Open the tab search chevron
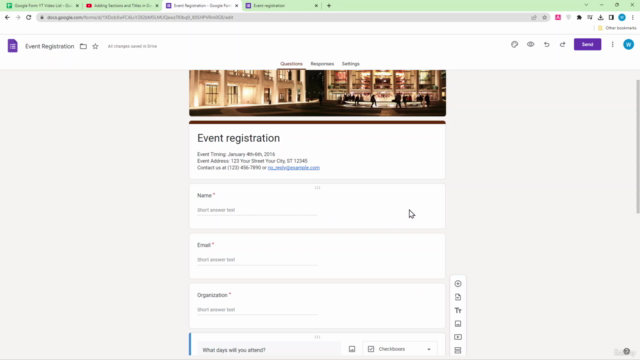 click(x=586, y=5)
